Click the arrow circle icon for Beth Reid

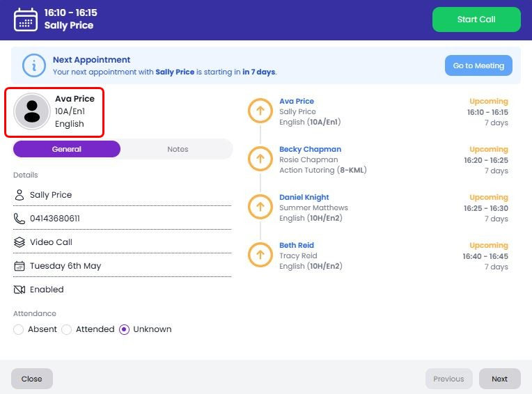[x=260, y=255]
